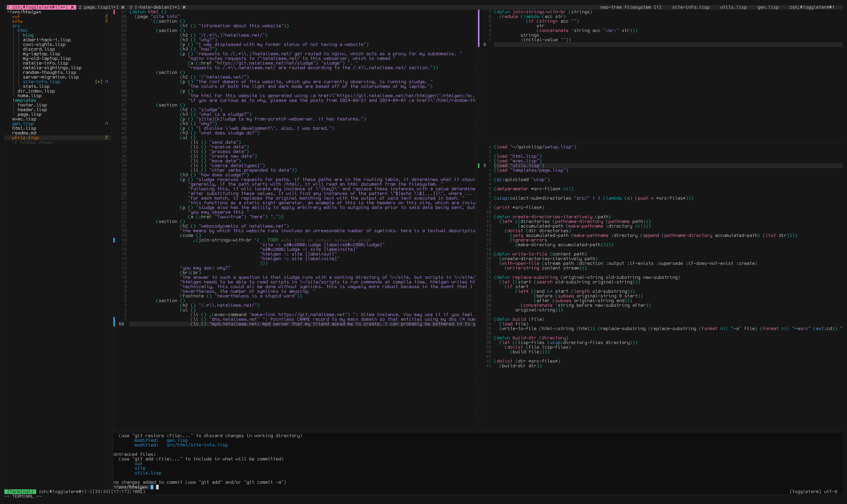Select zsh;#toggleterm#1 in top-right window list
This screenshot has height=504, width=847.
[812, 7]
